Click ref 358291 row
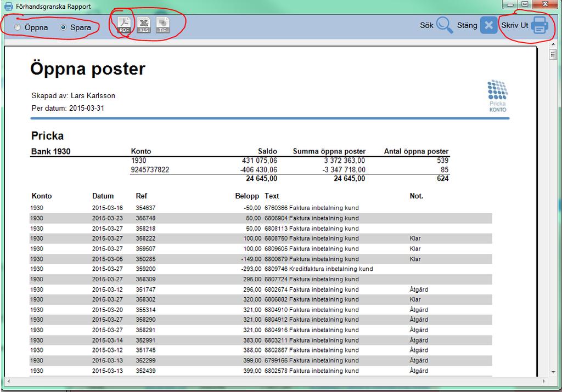This screenshot has width=562, height=392. pos(261,329)
